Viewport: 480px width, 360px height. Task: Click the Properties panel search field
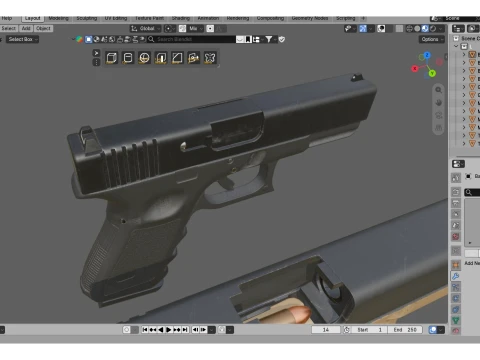(x=472, y=192)
